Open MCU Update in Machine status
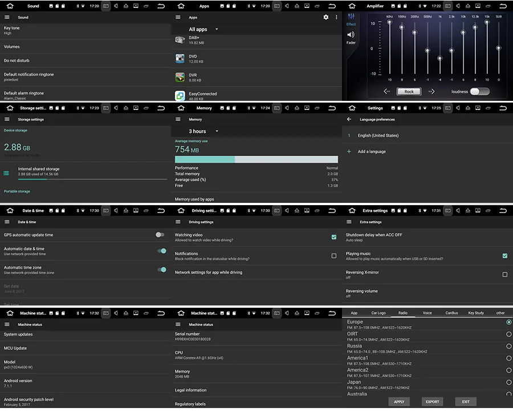 pos(85,348)
